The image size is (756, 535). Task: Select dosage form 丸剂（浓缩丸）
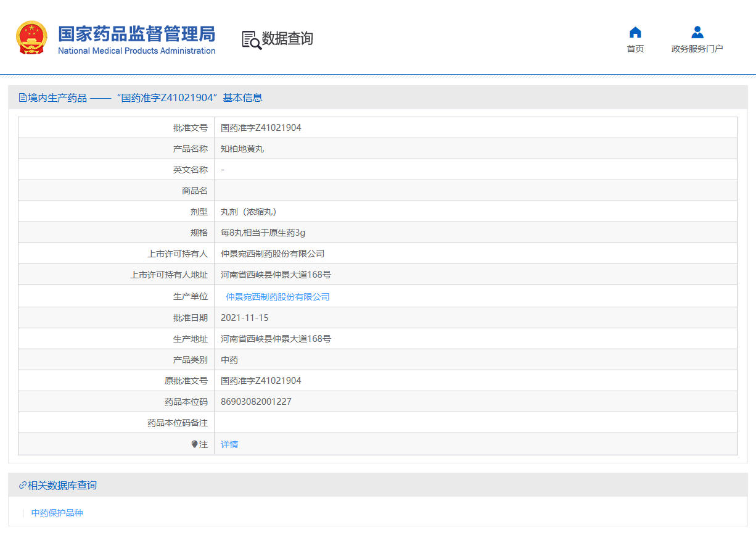pos(249,212)
